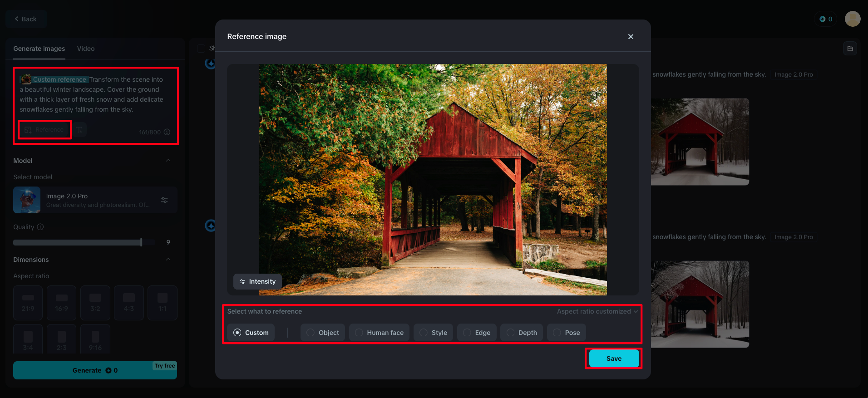This screenshot has width=868, height=398.
Task: Choose the Depth reference option
Action: (522, 333)
